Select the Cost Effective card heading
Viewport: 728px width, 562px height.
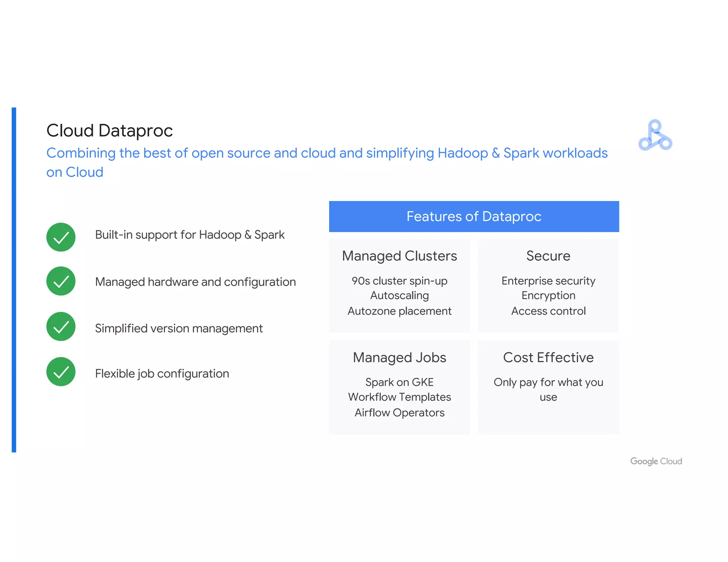coord(548,357)
